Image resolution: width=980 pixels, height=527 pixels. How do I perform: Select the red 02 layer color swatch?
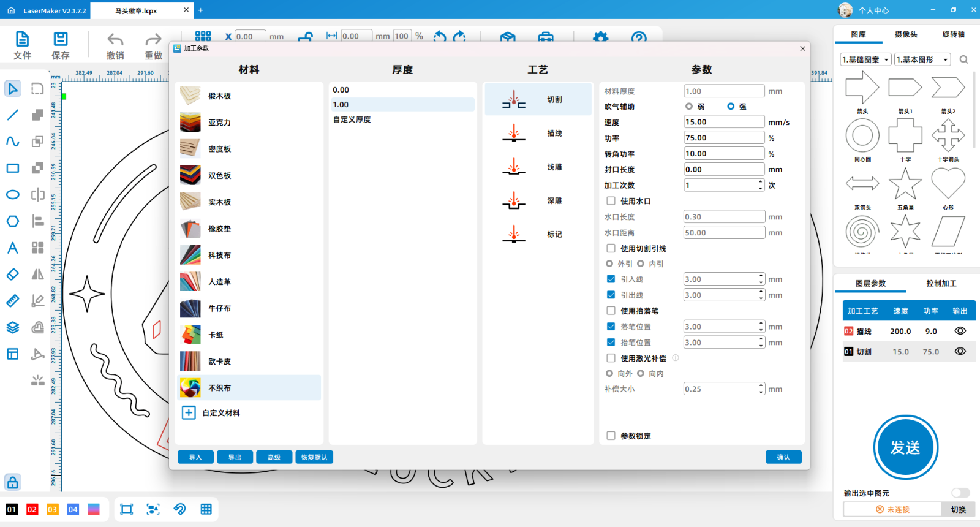32,509
